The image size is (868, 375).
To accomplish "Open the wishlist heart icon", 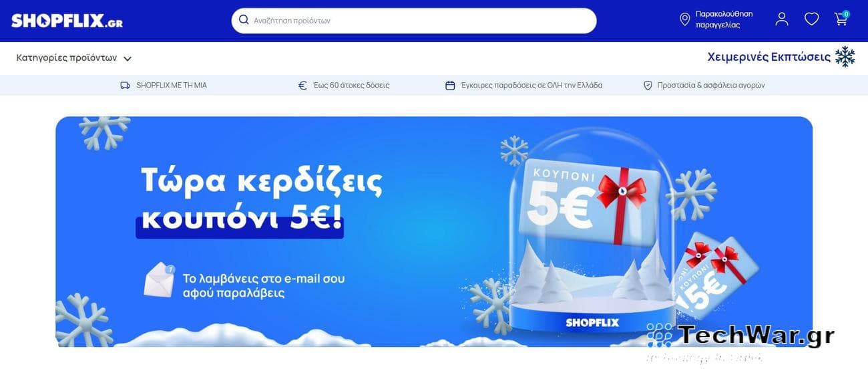I will click(811, 19).
